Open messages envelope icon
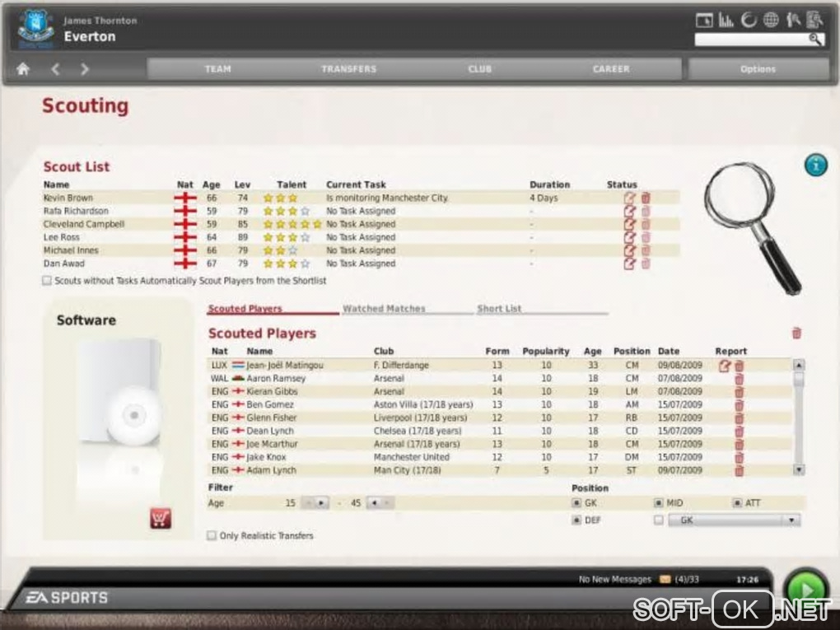This screenshot has height=630, width=840. point(665,579)
